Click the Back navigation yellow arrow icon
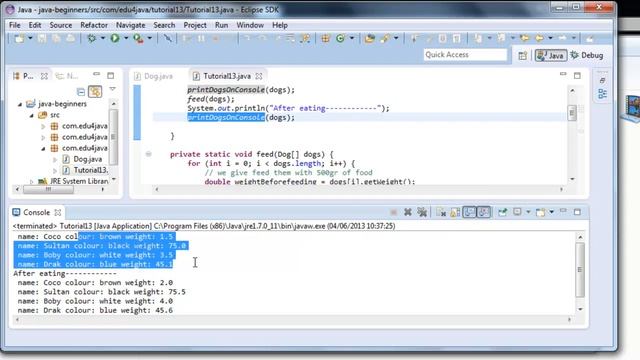Image resolution: width=640 pixels, height=360 pixels. click(539, 38)
